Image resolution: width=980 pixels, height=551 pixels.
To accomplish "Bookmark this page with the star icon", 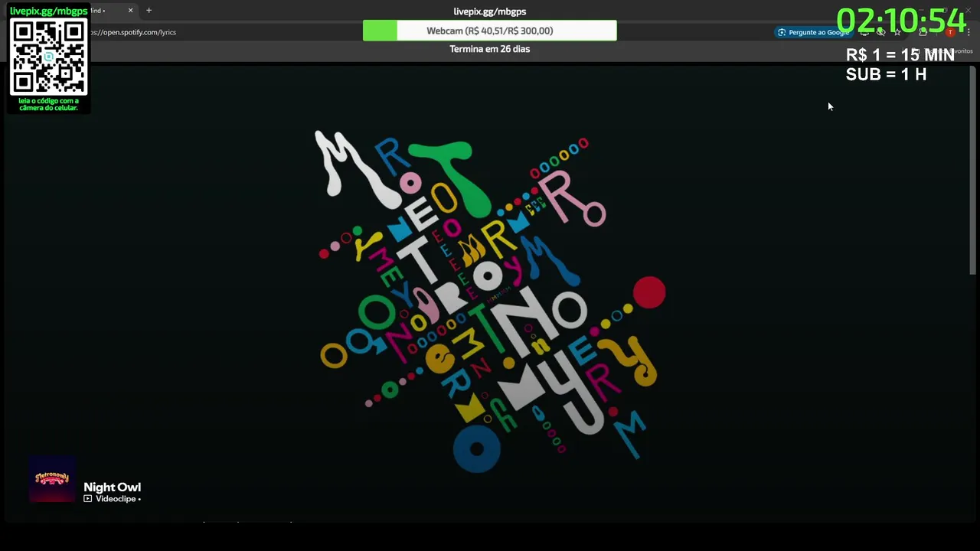I will [x=897, y=32].
